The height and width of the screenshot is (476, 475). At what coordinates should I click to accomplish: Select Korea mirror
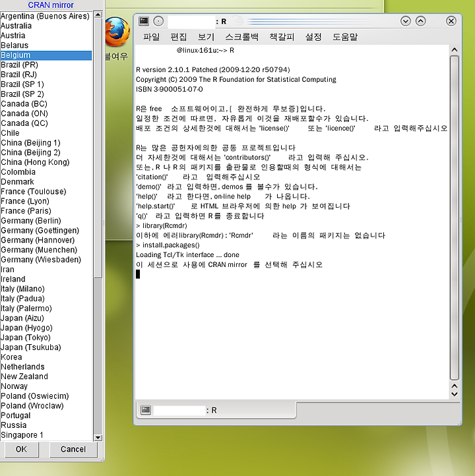46,357
